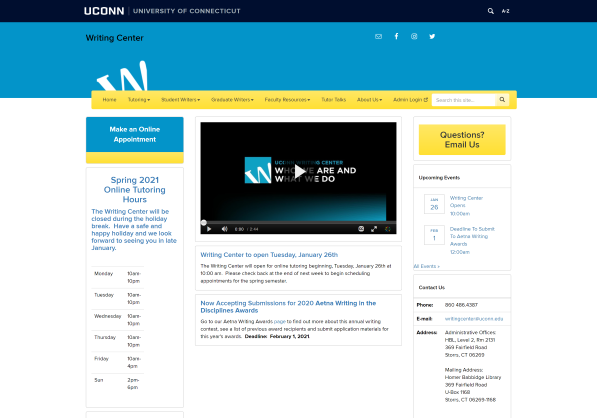
Task: Click the writingcenter@uconn.edu email link
Action: click(474, 319)
